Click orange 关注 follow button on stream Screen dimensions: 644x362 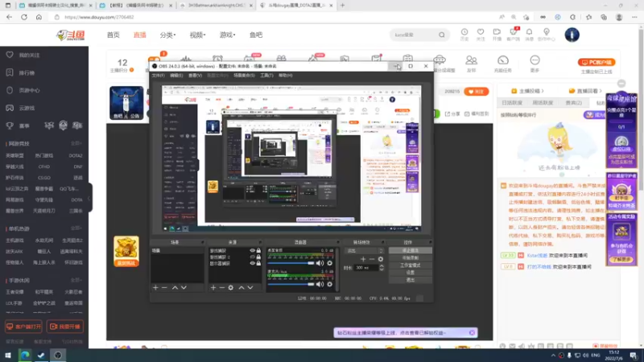coord(476,92)
